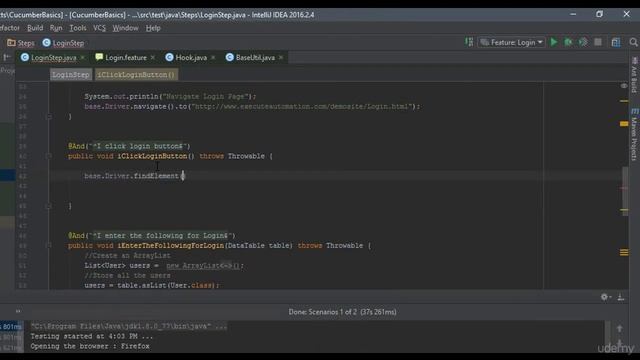Close the BaseUtil.java tab
Screen dimensions: 640x360
281,58
